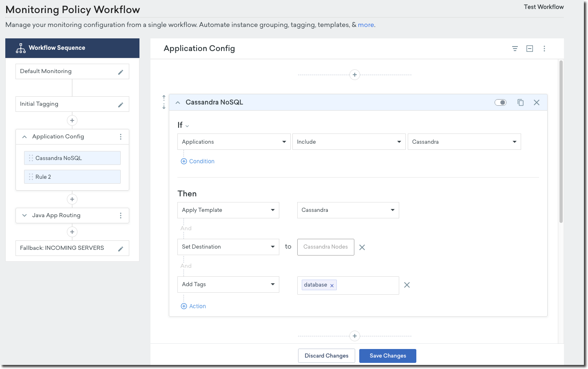Click pencil icon for Initial Tagging
Viewport: 588px width, 369px height.
click(121, 105)
